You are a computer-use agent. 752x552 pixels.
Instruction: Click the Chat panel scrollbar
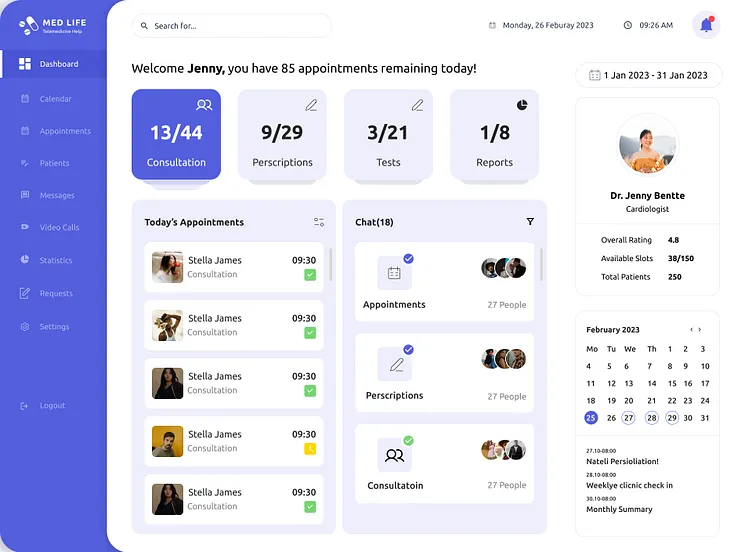(x=541, y=264)
